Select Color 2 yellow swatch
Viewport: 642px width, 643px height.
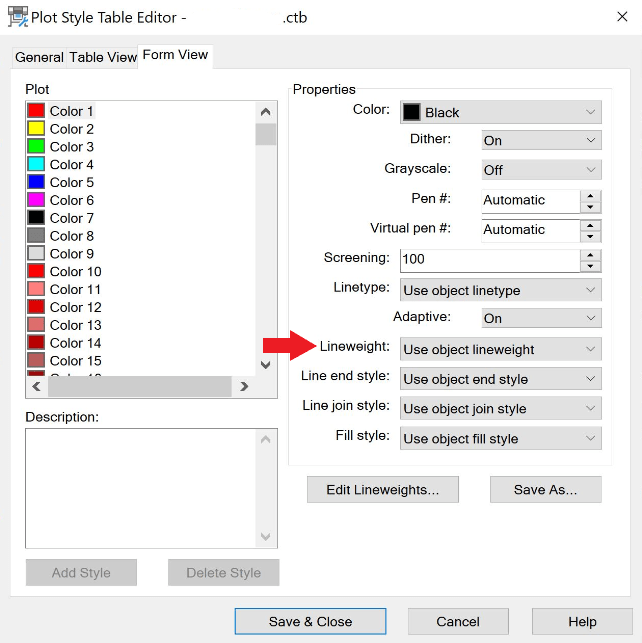point(36,129)
